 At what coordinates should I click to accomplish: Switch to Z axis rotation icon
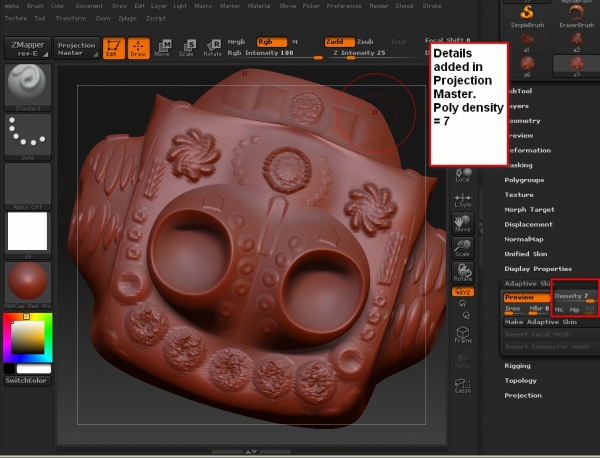466,316
